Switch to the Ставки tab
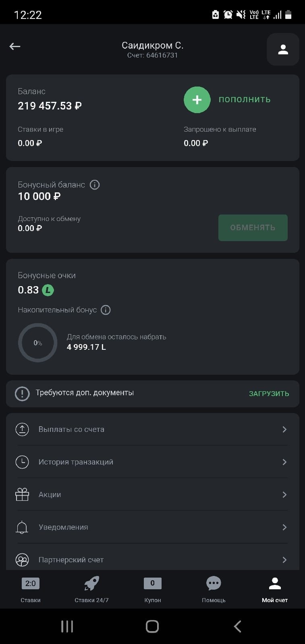This screenshot has height=644, width=305. (x=31, y=590)
